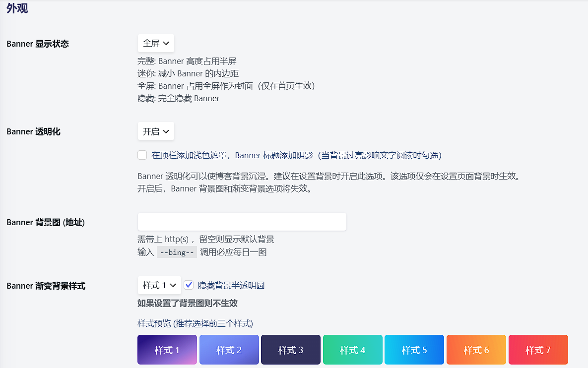Click the 在顶栏添加浅色遮罩 checkbox label text
This screenshot has width=588, height=368.
(297, 156)
